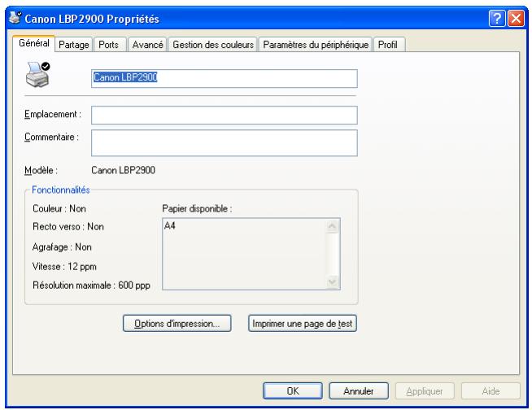The height and width of the screenshot is (410, 532).
Task: Click the up arrow of the paper list scrollbar
Action: [x=332, y=226]
